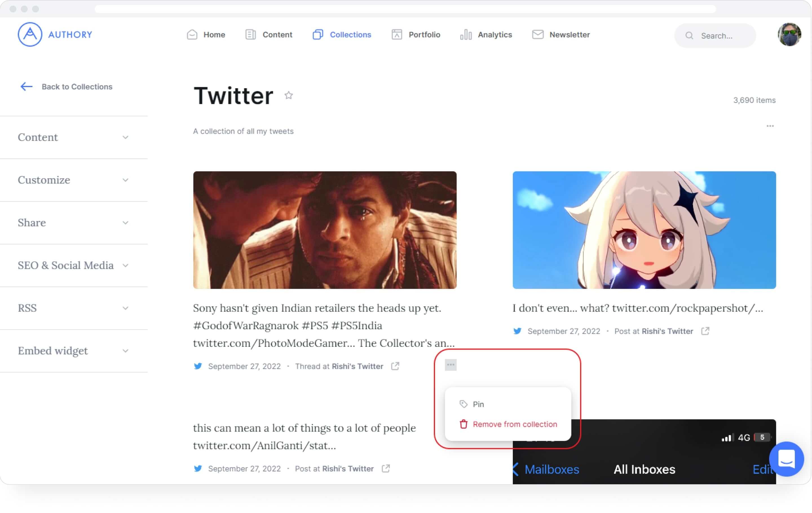The image size is (812, 513).
Task: Click the Authory logo icon
Action: (30, 34)
